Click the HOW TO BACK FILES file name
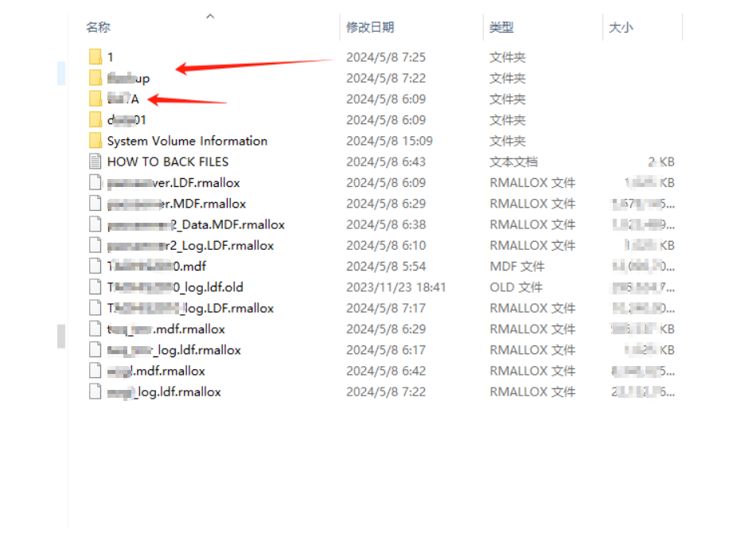The image size is (756, 553). pos(168,162)
